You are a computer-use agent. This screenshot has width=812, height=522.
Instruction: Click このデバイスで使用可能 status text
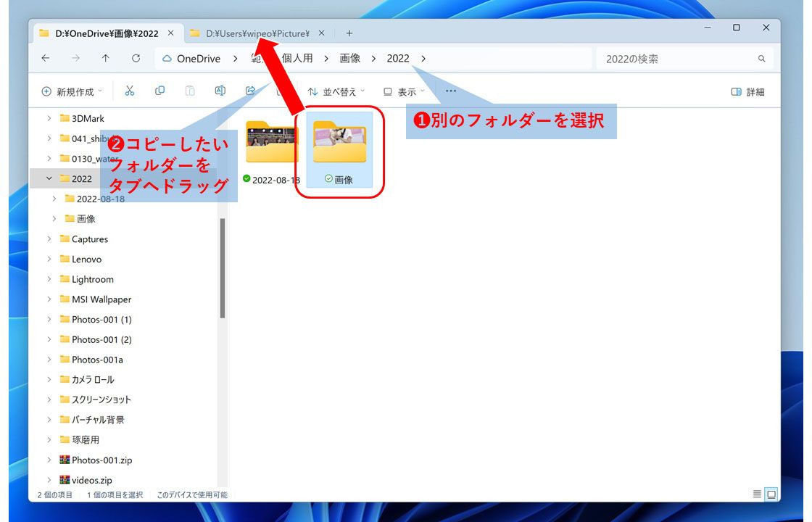coord(192,494)
